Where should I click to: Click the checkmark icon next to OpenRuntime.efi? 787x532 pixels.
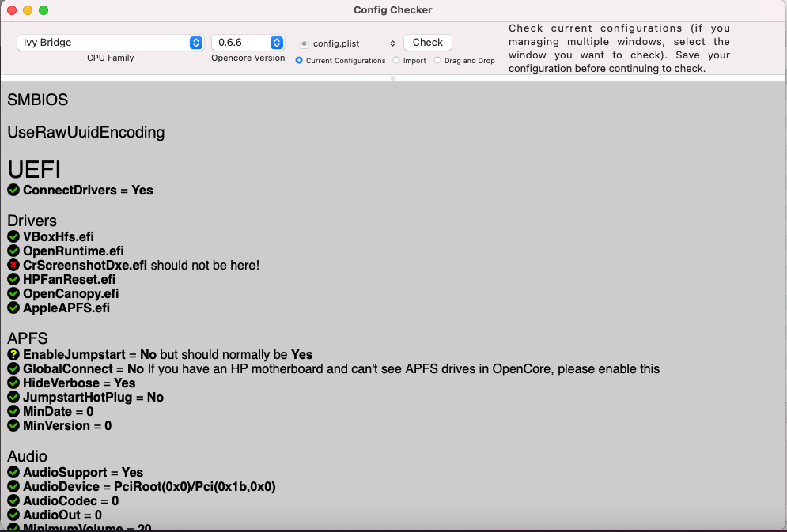[x=13, y=251]
